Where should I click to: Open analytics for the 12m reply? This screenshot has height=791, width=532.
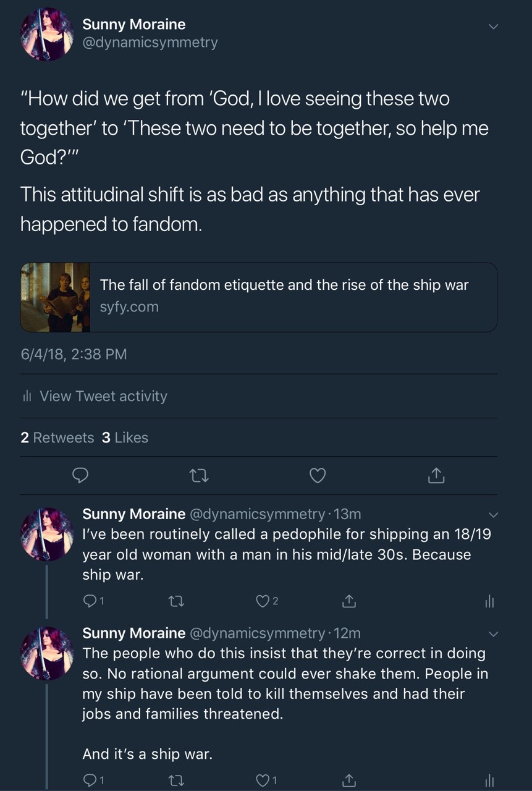[489, 780]
